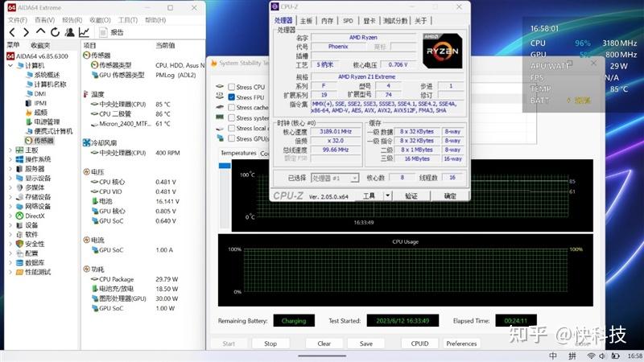This screenshot has height=362, width=644.
Task: Expand the 网络设备 tree node
Action: pos(10,207)
